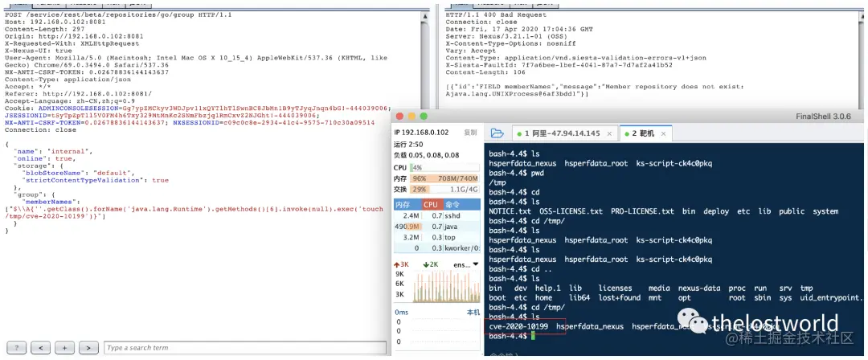Sort processes by the CPU column header
The width and height of the screenshot is (868, 360).
430,204
